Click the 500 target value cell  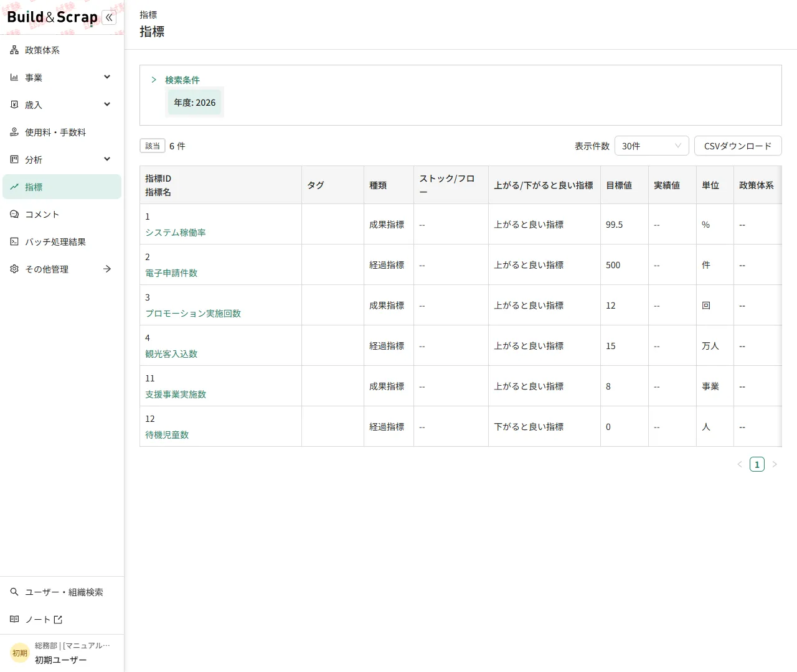tap(624, 264)
